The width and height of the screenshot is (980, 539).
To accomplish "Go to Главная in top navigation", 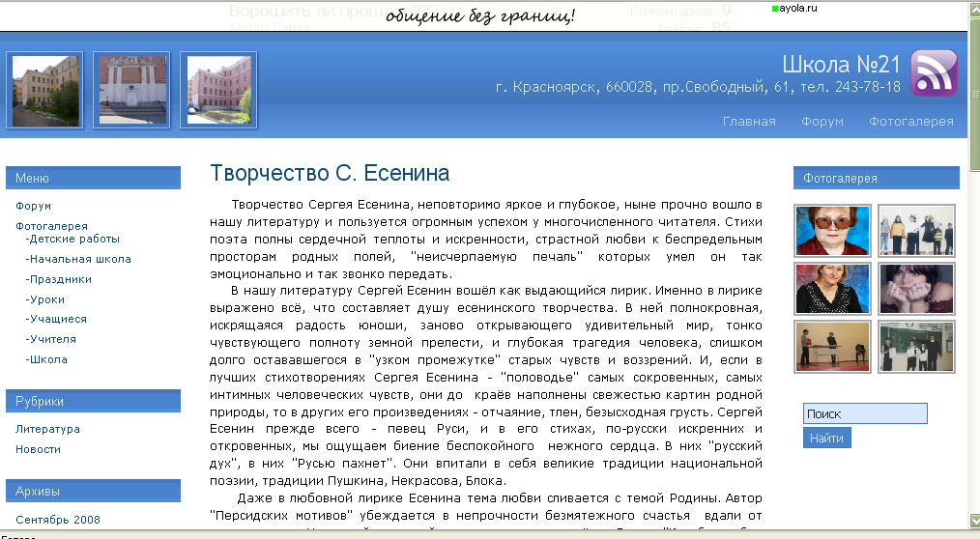I will click(749, 122).
